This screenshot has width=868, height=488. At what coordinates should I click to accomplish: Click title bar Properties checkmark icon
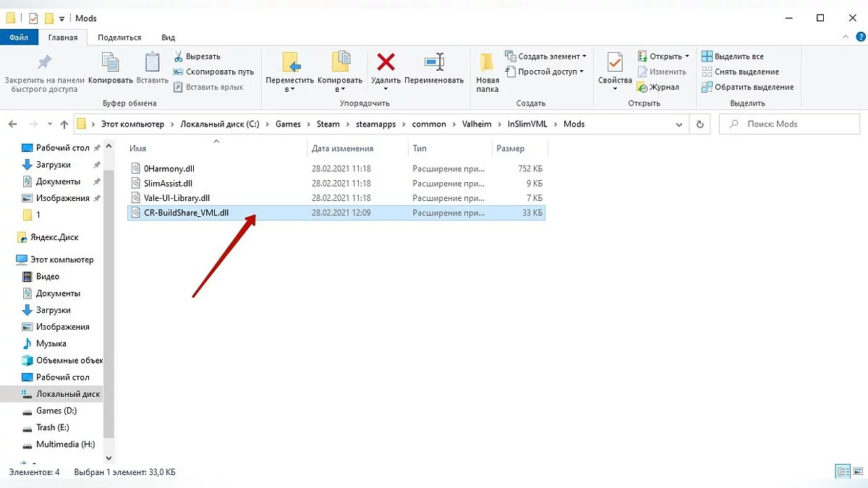click(33, 18)
